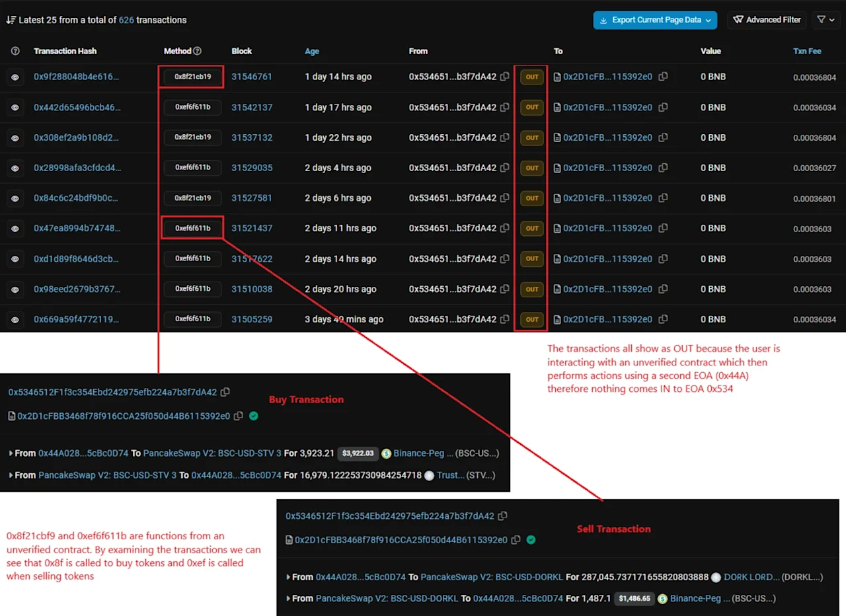Expand transfer row for 16,979.12 STV tokens
This screenshot has height=616, width=846.
coord(11,475)
